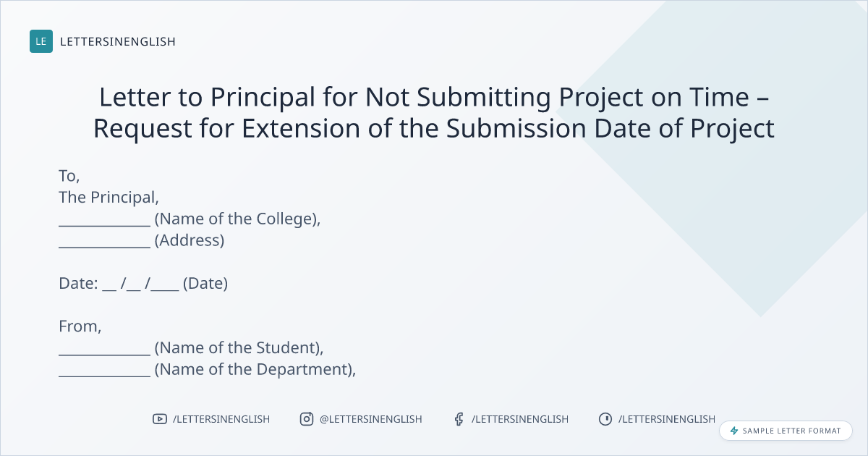Screen dimensions: 868x456
Task: Click the year blank in the Date line
Action: [x=166, y=284]
